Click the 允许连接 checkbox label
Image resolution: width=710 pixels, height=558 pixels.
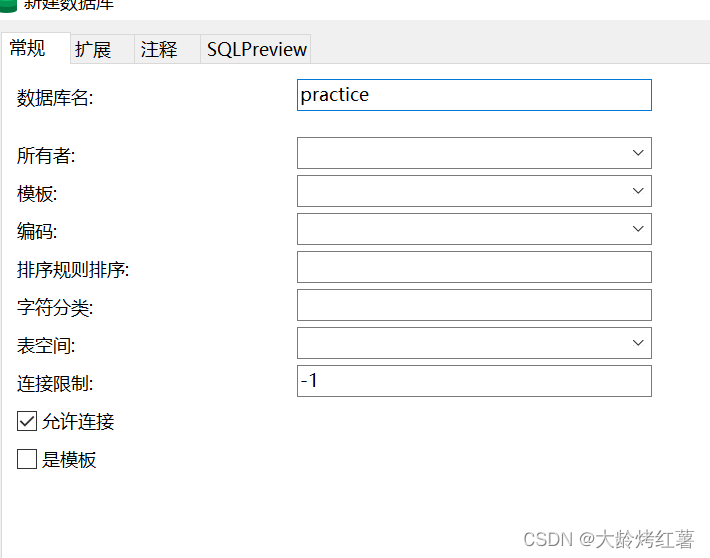point(78,422)
